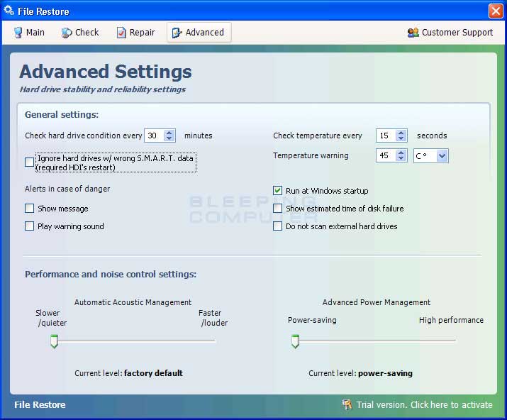The image size is (507, 420).
Task: Click the Advanced tab pencil icon
Action: (x=177, y=33)
